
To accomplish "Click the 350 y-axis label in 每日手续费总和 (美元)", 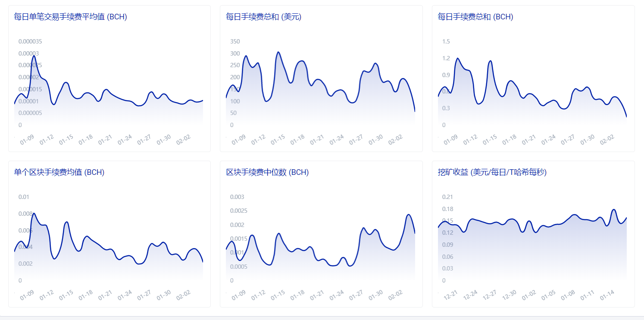I will tap(235, 41).
